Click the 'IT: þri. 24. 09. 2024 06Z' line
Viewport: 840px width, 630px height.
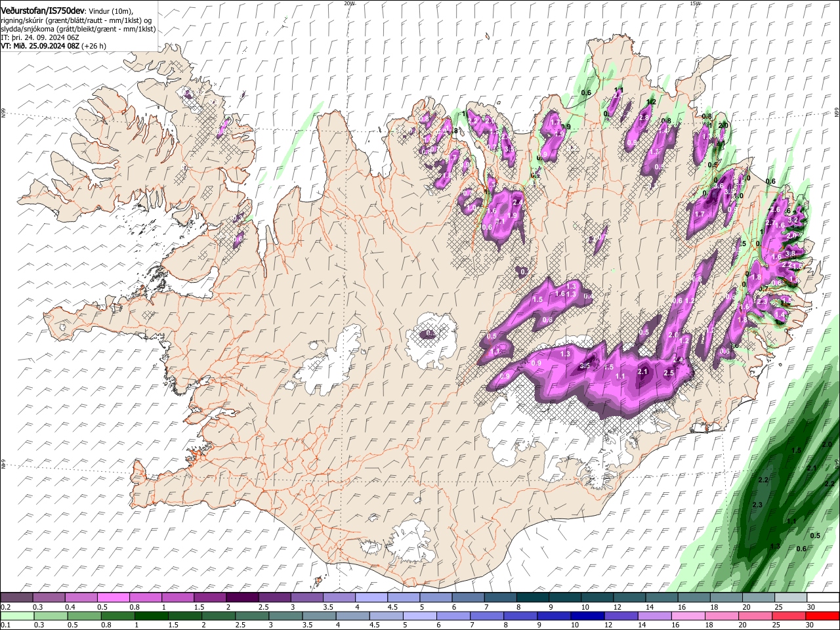pyautogui.click(x=40, y=37)
